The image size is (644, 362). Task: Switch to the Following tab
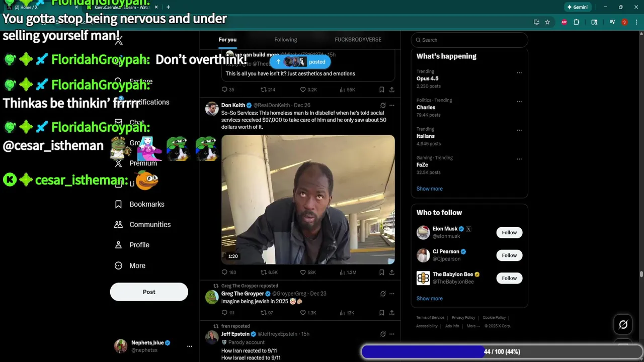[286, 40]
